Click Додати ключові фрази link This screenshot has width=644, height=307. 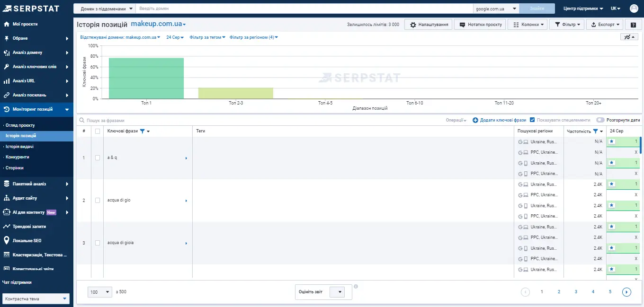pyautogui.click(x=503, y=120)
